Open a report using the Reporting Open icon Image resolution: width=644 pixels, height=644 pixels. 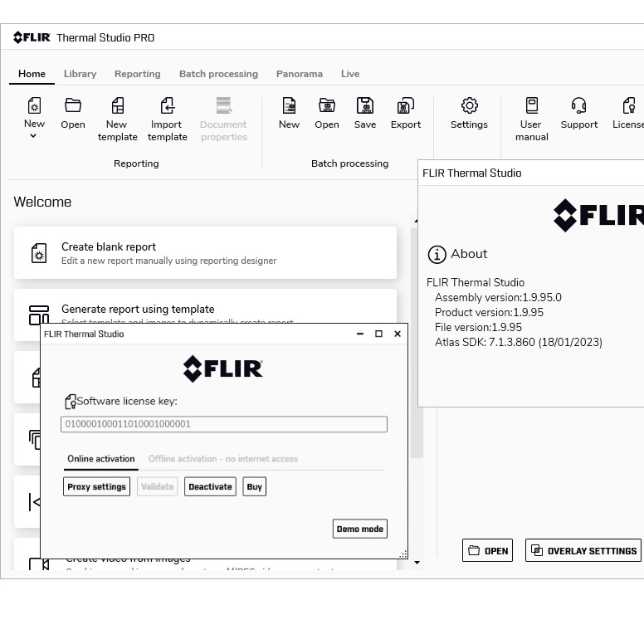pyautogui.click(x=73, y=105)
